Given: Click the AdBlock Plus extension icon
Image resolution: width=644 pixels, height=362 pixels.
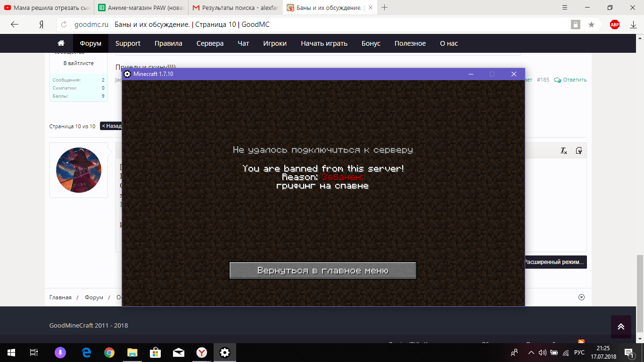Looking at the screenshot, I should 615,25.
